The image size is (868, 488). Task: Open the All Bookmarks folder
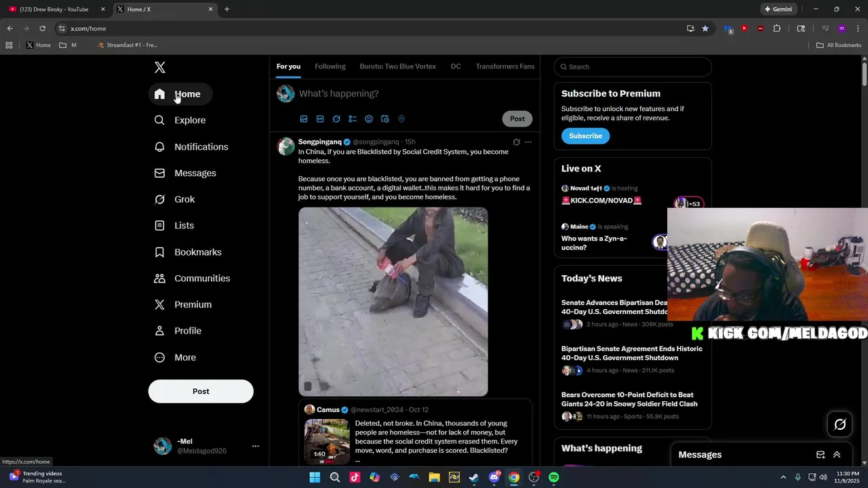pyautogui.click(x=839, y=45)
